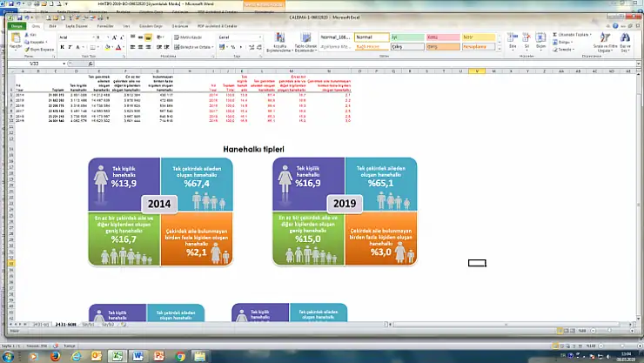Open Koşullu Biçimlendirme conditional formatting
Screen dimensions: 644x363
click(279, 41)
